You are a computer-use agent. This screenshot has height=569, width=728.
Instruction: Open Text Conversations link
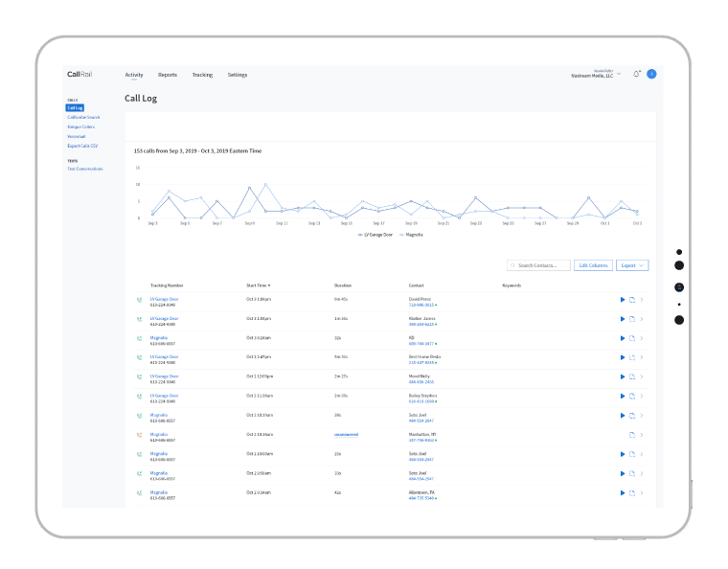(85, 169)
